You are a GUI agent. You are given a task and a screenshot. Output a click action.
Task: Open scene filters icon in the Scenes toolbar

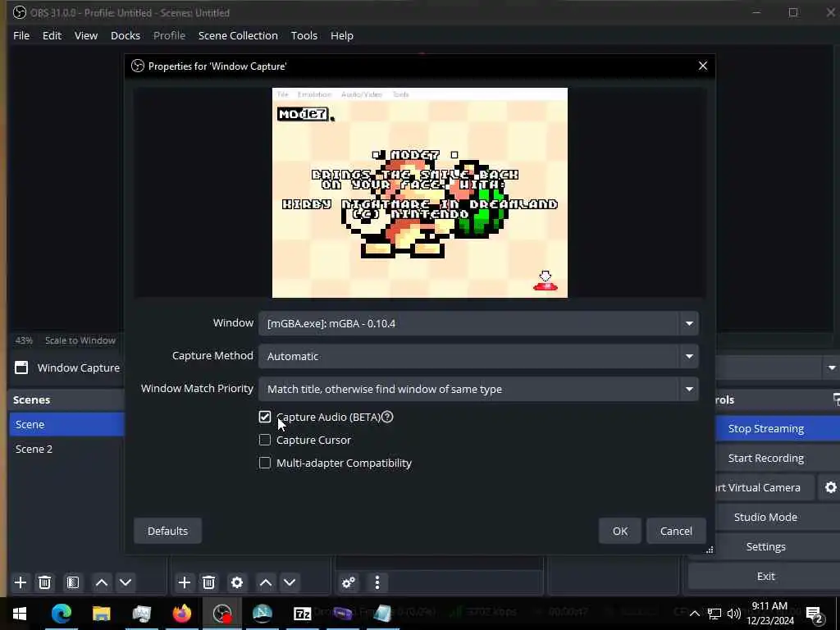[x=73, y=582]
